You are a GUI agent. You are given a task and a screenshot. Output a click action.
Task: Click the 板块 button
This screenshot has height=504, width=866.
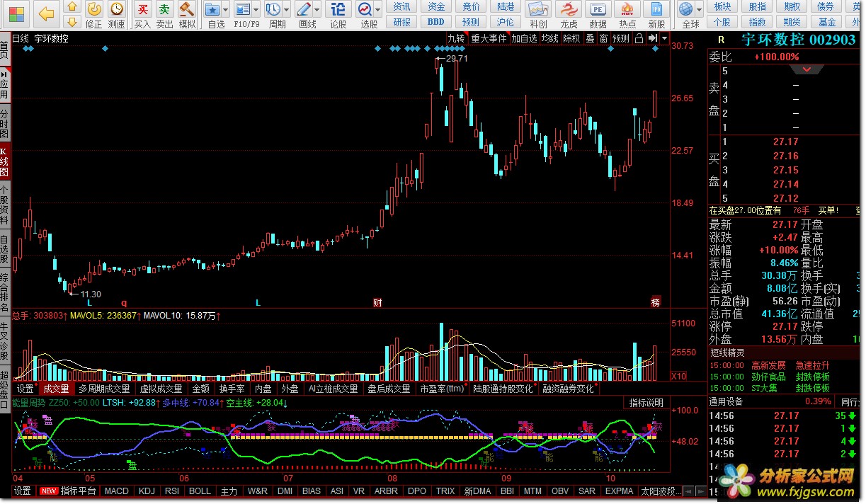coord(722,6)
